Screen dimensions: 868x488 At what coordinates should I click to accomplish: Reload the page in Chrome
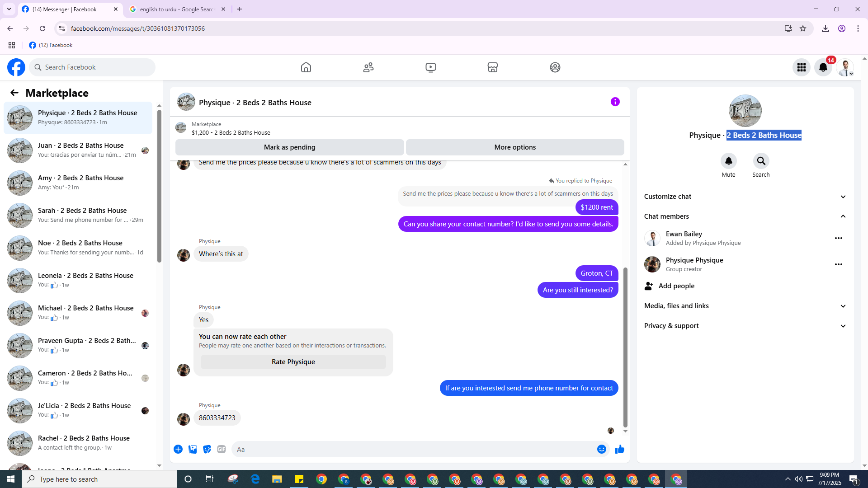pyautogui.click(x=42, y=28)
